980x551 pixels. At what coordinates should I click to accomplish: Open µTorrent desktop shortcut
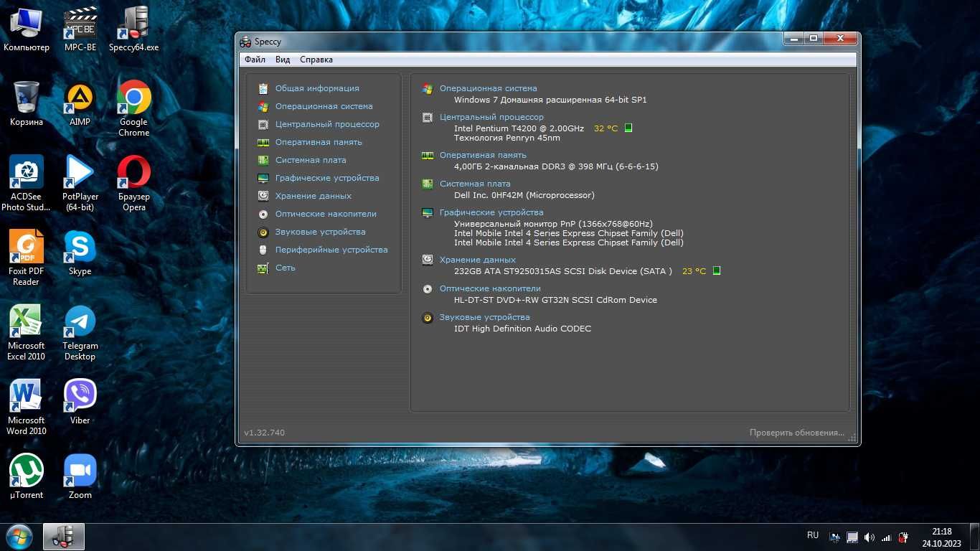pos(27,476)
